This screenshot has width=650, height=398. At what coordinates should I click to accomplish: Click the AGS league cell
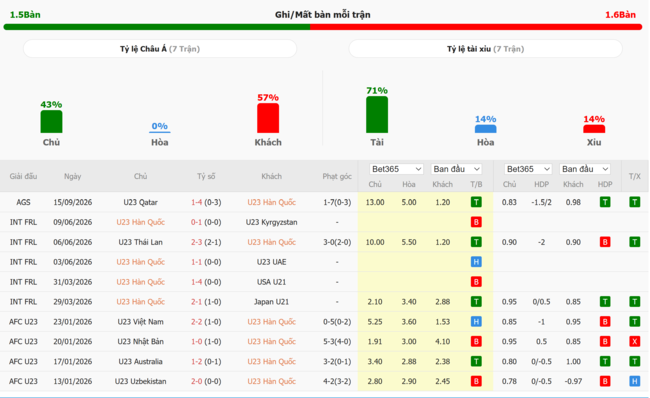coord(23,202)
